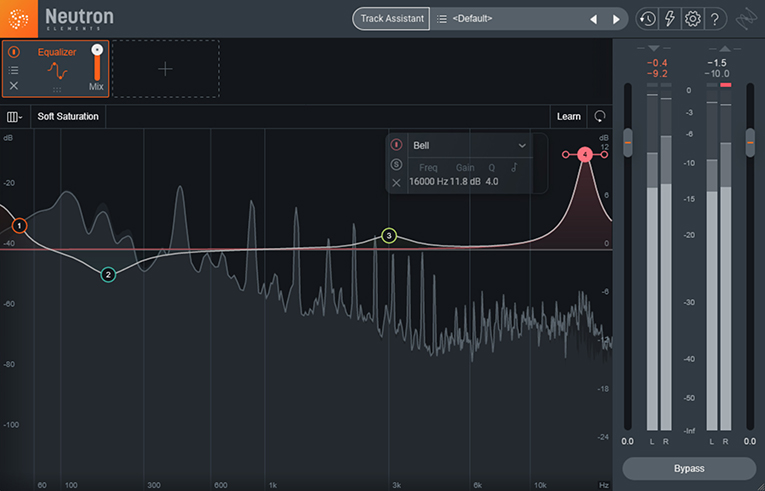
Task: Select EQ node 1
Action: [19, 225]
